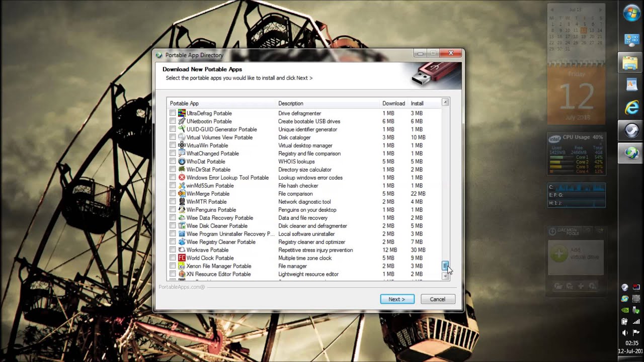Click the volume speaker icon in system tray
The height and width of the screenshot is (362, 644).
[x=624, y=333]
